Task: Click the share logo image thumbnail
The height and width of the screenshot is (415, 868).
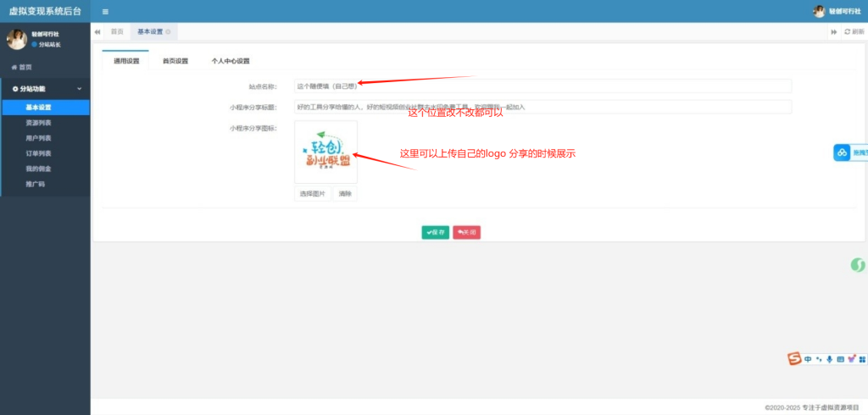Action: pyautogui.click(x=325, y=152)
